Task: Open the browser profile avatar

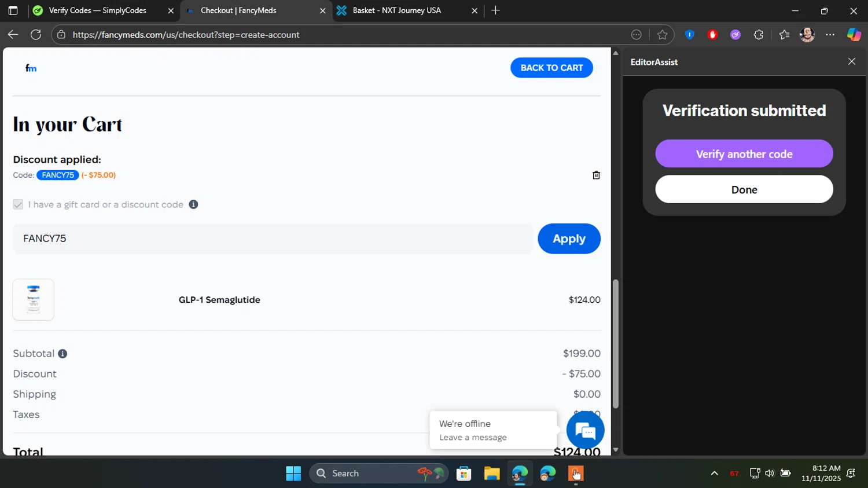Action: 807,35
